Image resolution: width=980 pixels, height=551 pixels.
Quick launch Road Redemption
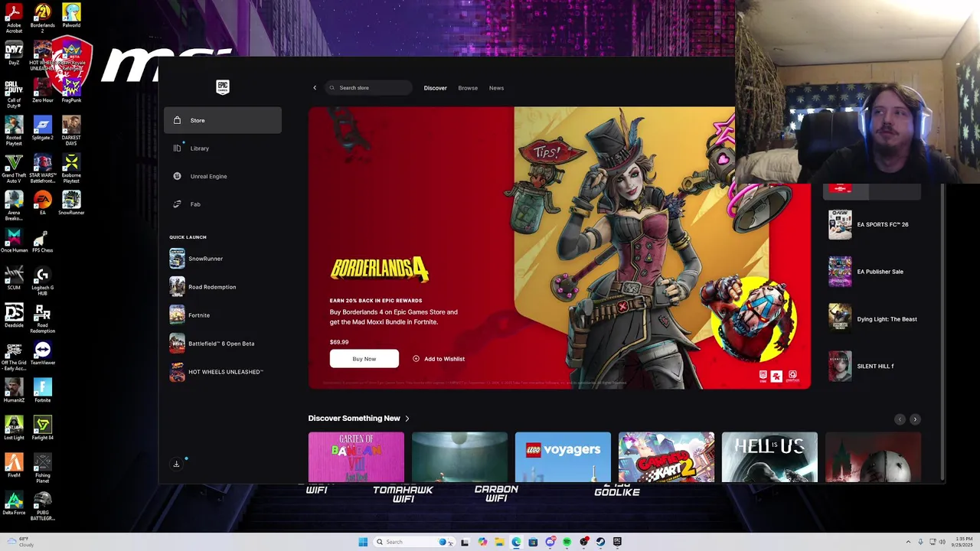click(x=223, y=287)
